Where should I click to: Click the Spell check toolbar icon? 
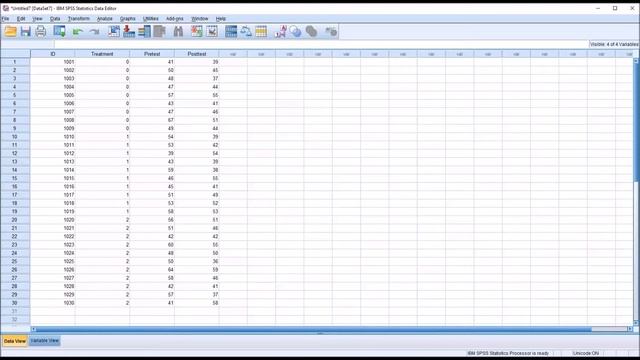pyautogui.click(x=331, y=31)
